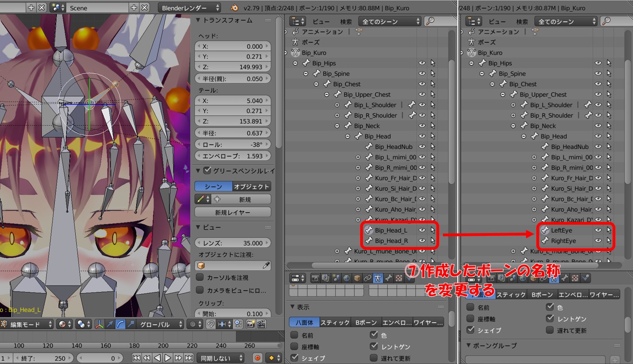Image resolution: width=633 pixels, height=364 pixels.
Task: Disable the レントゲン X-ray checkbox
Action: pyautogui.click(x=374, y=346)
